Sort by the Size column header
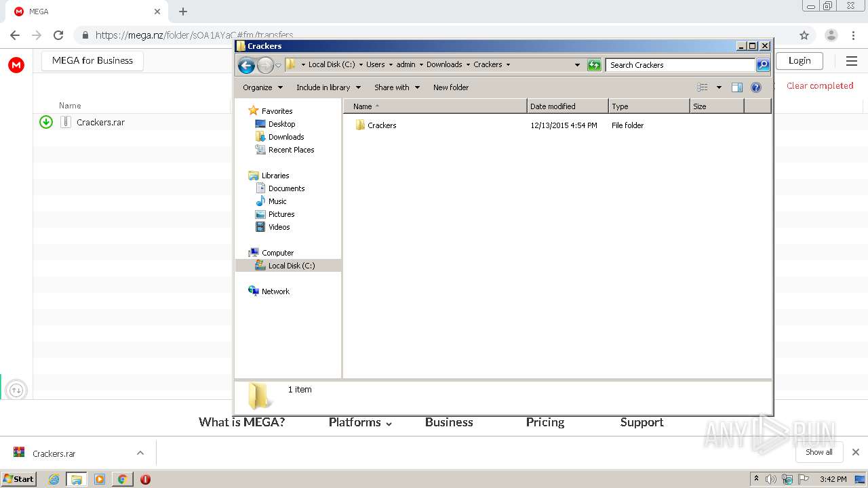Screen dimensions: 868x488 pos(717,106)
